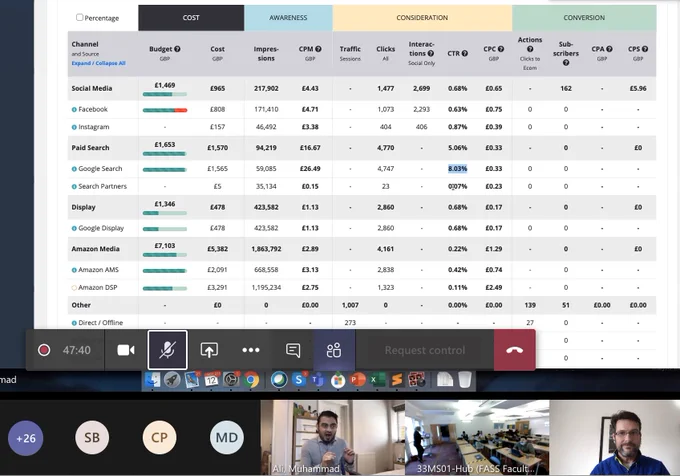Click the Amazon Media budget progress bar
Screen dimensions: 680x476
coord(165,255)
